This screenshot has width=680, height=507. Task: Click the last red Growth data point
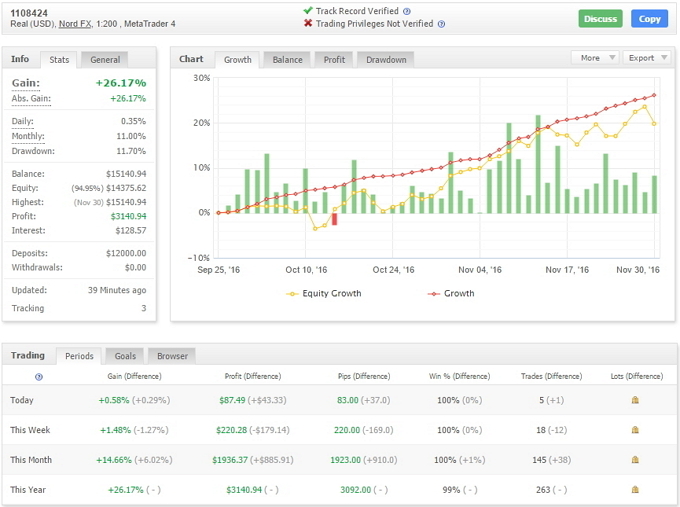coord(654,95)
